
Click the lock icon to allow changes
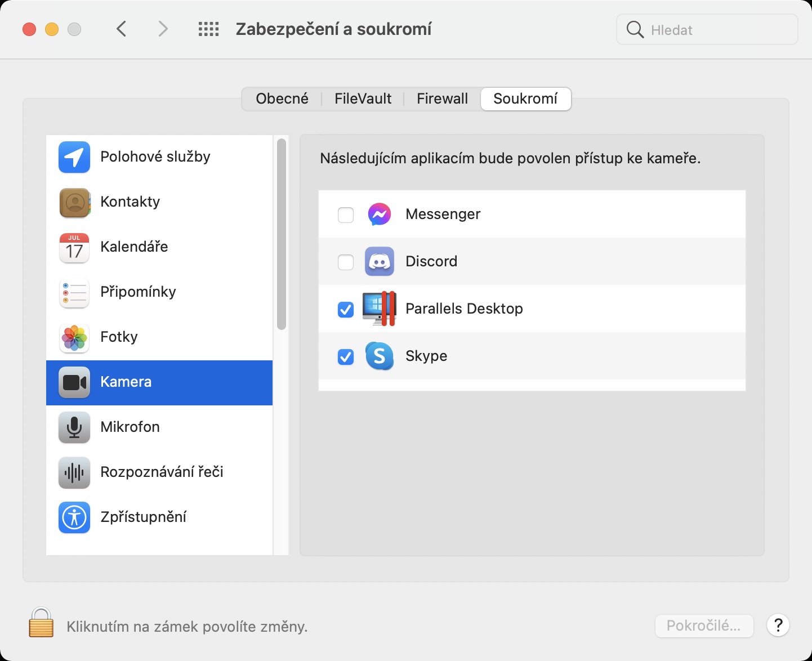tap(41, 623)
